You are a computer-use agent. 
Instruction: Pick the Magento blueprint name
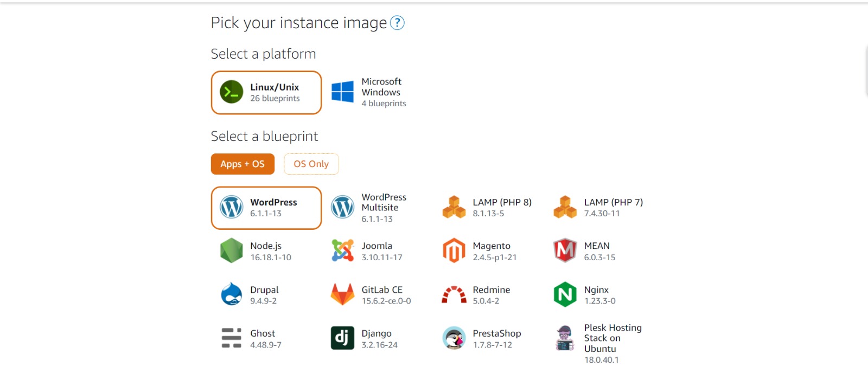coord(492,246)
